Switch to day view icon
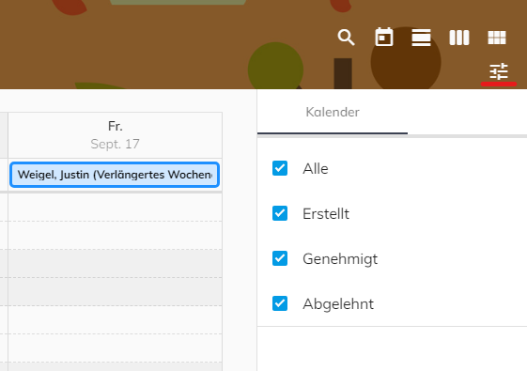The width and height of the screenshot is (527, 371). click(x=421, y=37)
